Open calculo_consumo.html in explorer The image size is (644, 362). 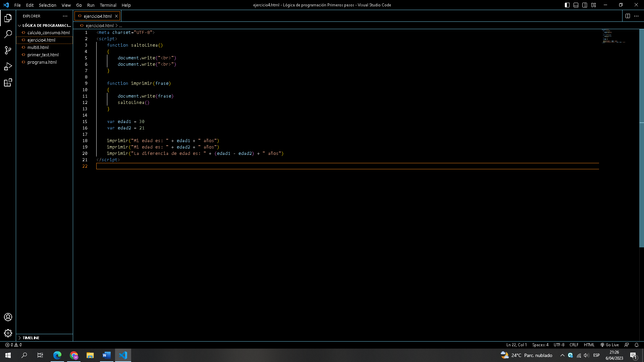point(44,33)
